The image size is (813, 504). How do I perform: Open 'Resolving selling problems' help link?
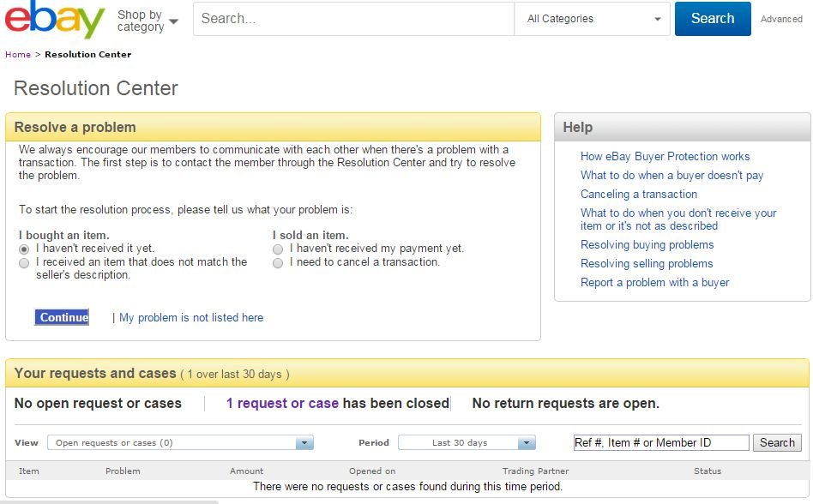click(647, 264)
